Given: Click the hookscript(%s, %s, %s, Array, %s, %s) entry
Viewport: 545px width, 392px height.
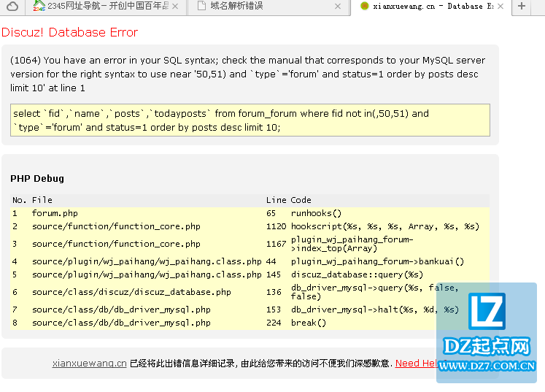Looking at the screenshot, I should tap(385, 226).
